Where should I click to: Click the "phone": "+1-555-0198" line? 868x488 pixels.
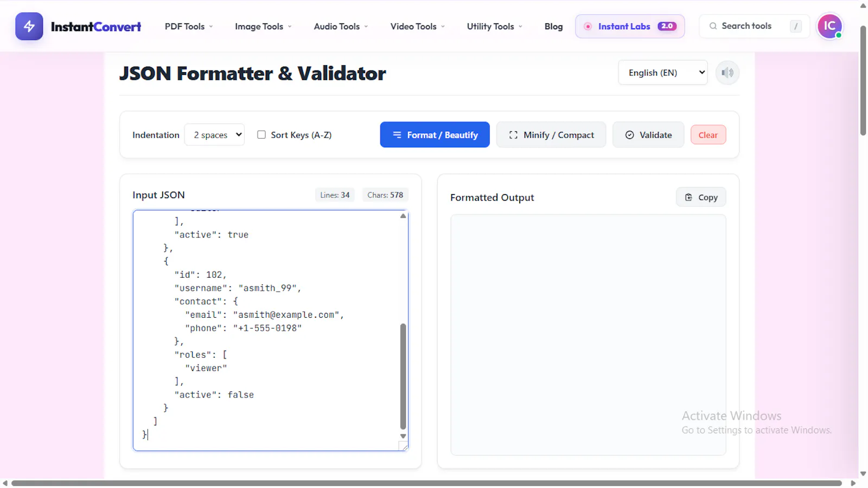point(243,328)
